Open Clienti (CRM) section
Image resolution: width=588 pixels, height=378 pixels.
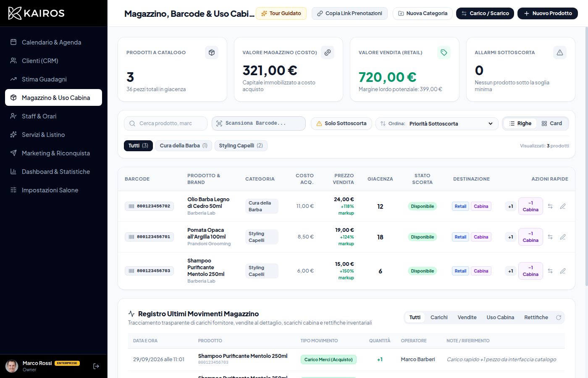[x=53, y=60]
